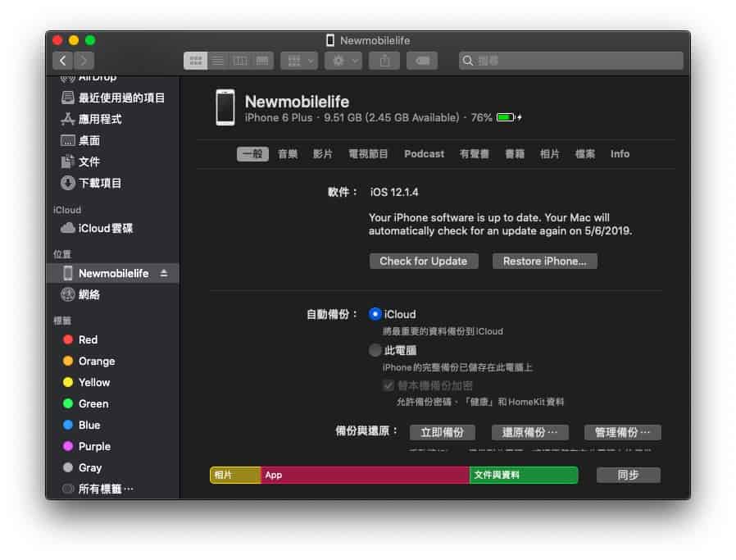Show all tags in sidebar
Image resolution: width=736 pixels, height=560 pixels.
(98, 489)
